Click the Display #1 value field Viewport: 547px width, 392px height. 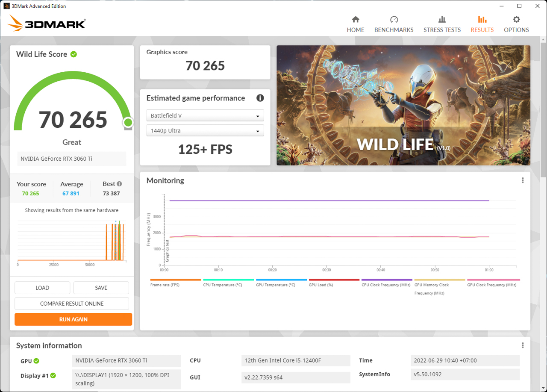(x=126, y=380)
